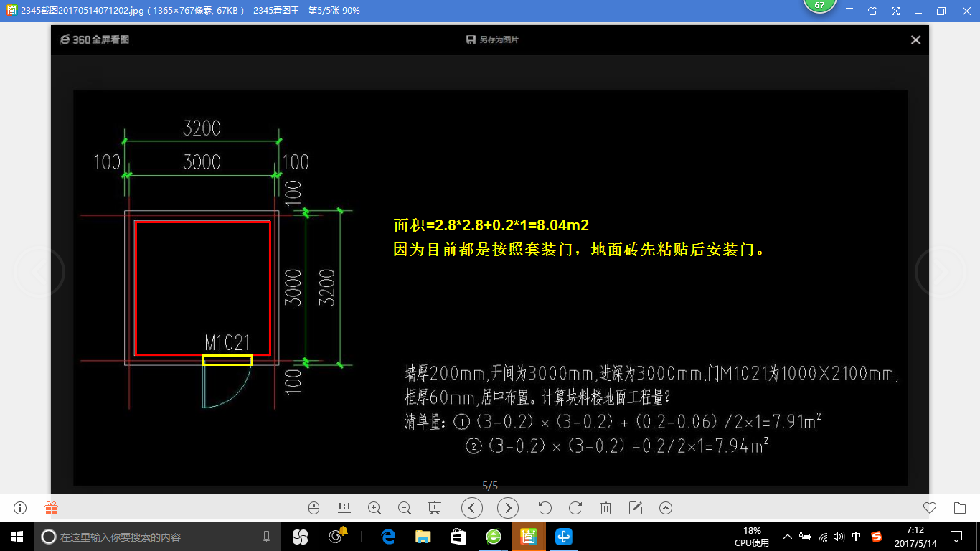Open File Explorer from taskbar
The image size is (980, 551).
point(423,537)
